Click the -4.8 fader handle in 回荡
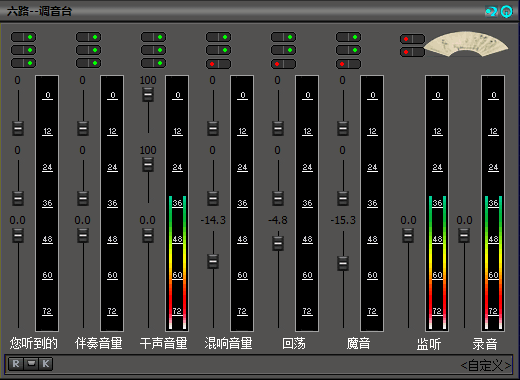 278,244
